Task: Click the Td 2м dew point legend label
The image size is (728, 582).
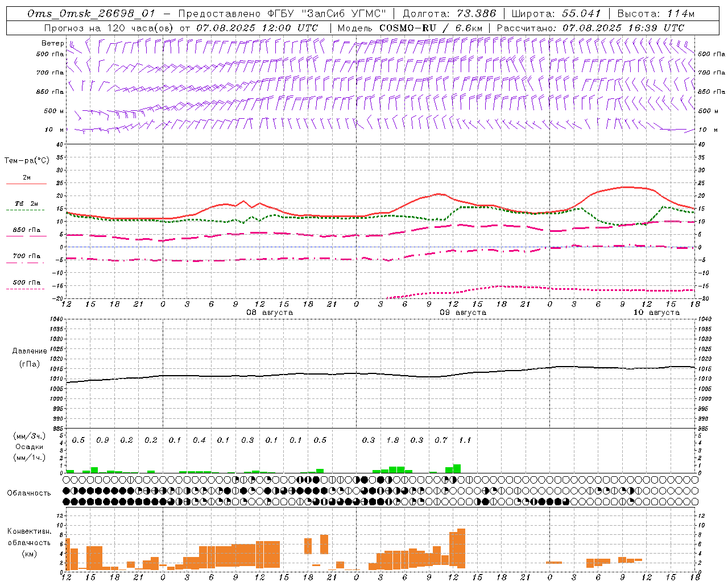Action: coord(27,203)
